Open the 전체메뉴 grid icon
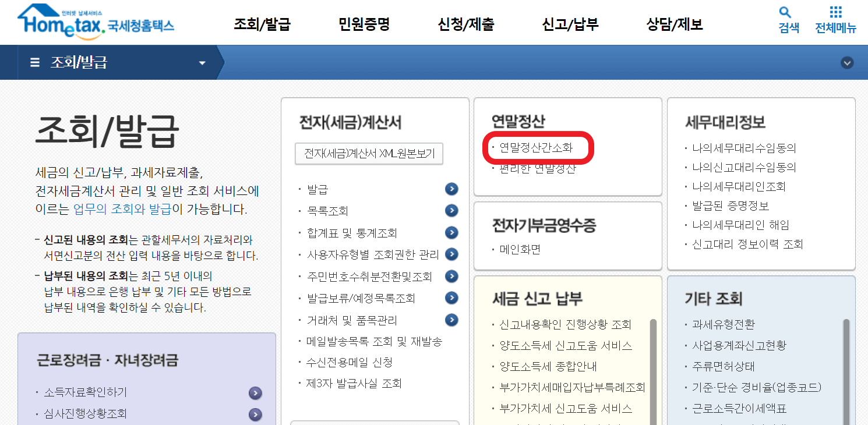 pos(836,12)
